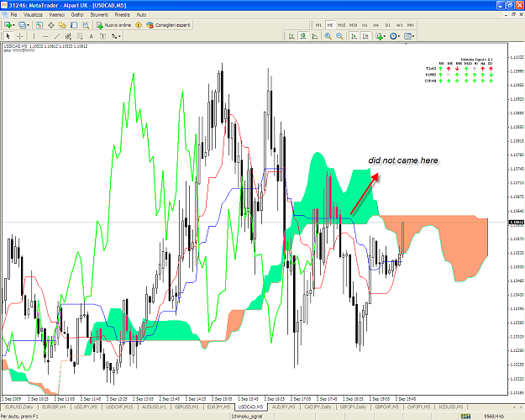Select the Crosshair tool
This screenshot has width=525, height=420.
(20, 36)
